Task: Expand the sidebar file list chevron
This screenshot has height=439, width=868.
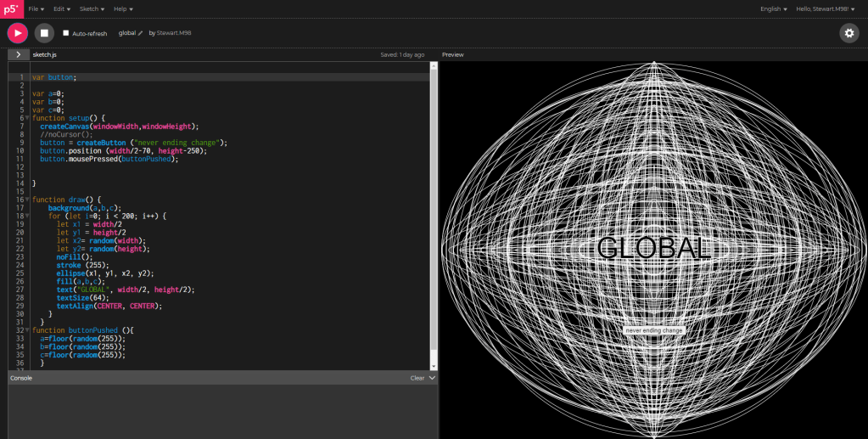Action: click(x=18, y=54)
